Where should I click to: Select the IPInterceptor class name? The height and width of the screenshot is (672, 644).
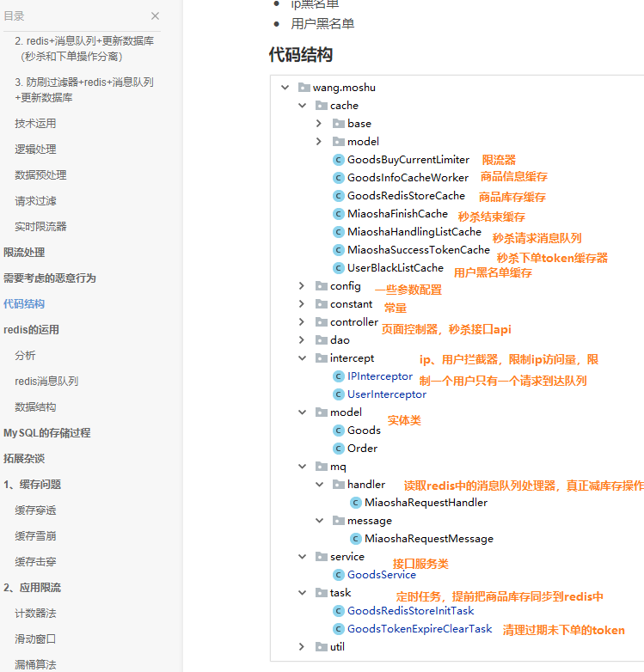(380, 376)
